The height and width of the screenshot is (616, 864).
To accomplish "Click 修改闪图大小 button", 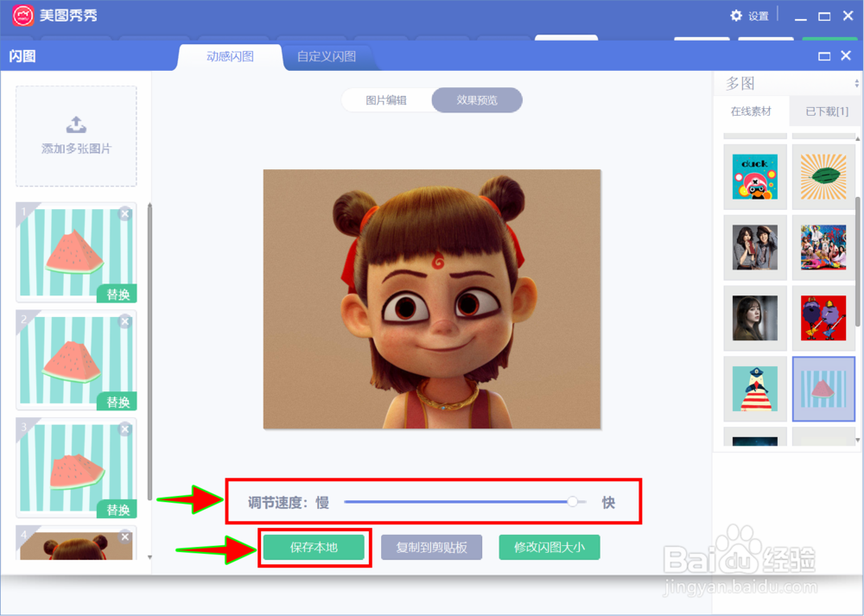I will pos(550,547).
